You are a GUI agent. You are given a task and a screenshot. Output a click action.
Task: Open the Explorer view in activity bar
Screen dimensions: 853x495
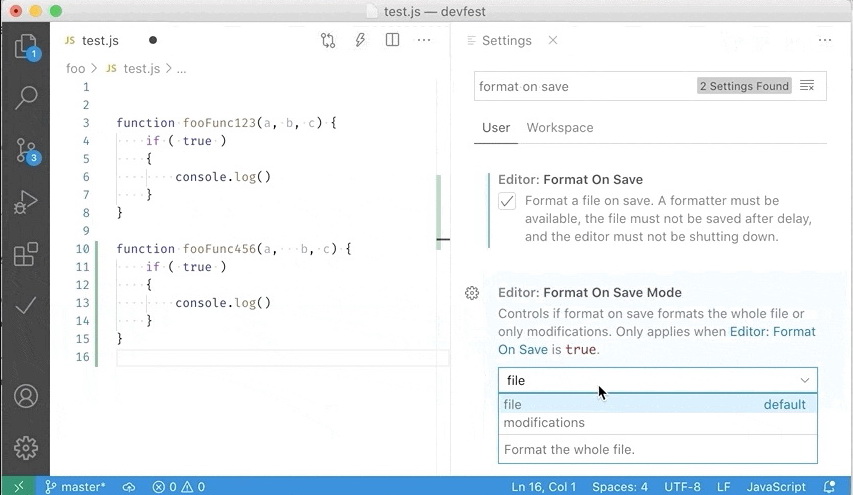point(26,46)
